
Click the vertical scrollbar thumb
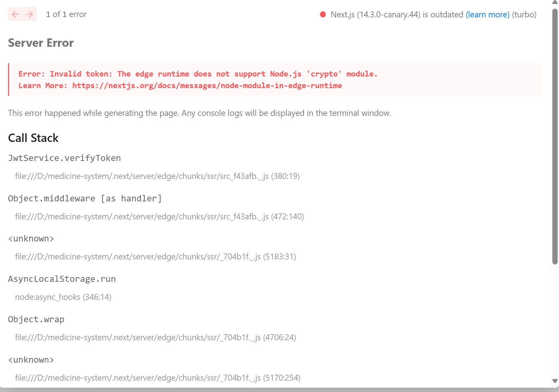tap(555, 137)
